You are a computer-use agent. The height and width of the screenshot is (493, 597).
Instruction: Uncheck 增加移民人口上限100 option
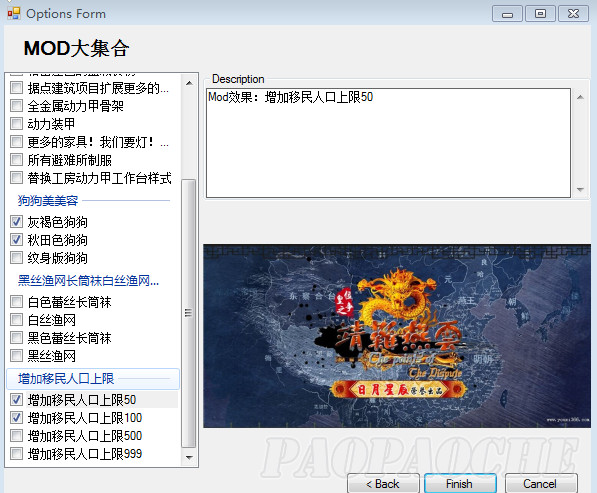tap(16, 418)
